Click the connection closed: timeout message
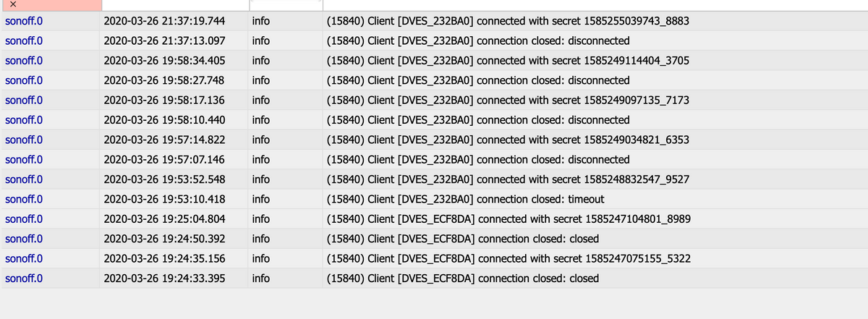This screenshot has width=868, height=319. click(465, 199)
